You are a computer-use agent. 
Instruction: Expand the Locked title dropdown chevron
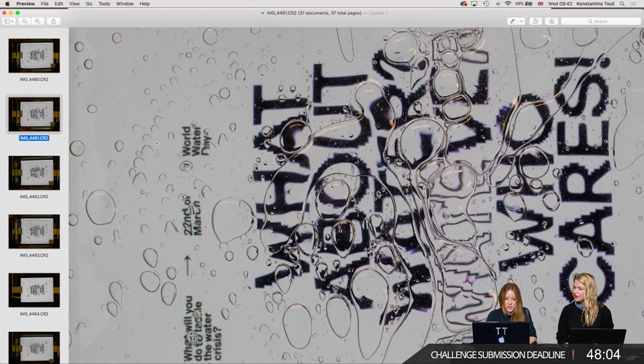386,13
